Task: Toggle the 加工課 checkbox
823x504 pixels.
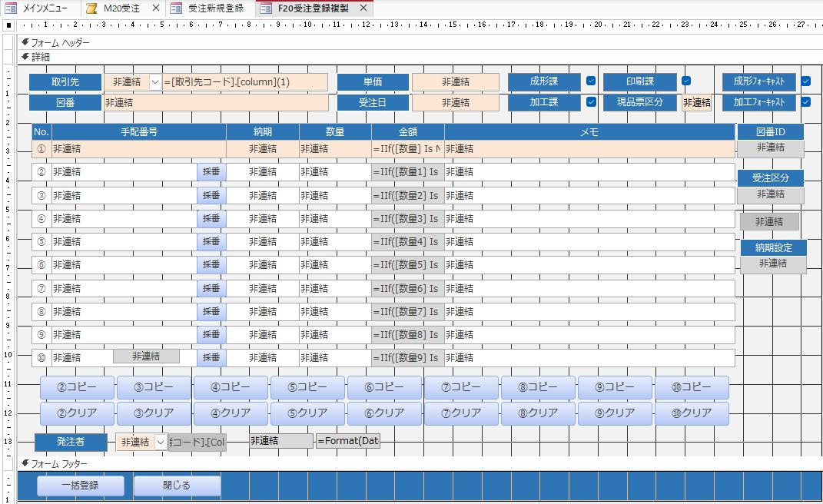Action: coord(591,102)
